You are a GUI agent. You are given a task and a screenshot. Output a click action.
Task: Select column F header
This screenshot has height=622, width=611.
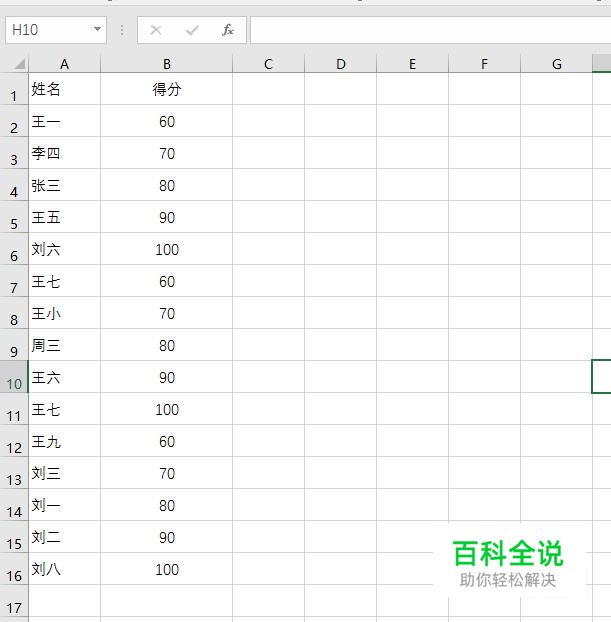coord(484,64)
